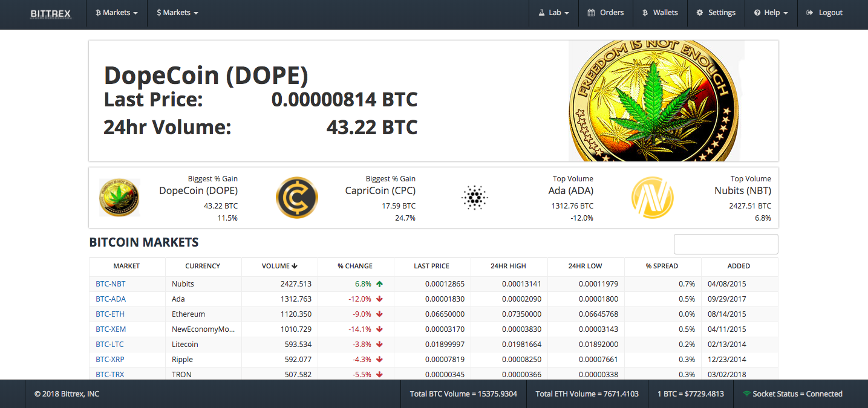Sort table by the MARKET column
Screen dimensions: 868x408
126,266
